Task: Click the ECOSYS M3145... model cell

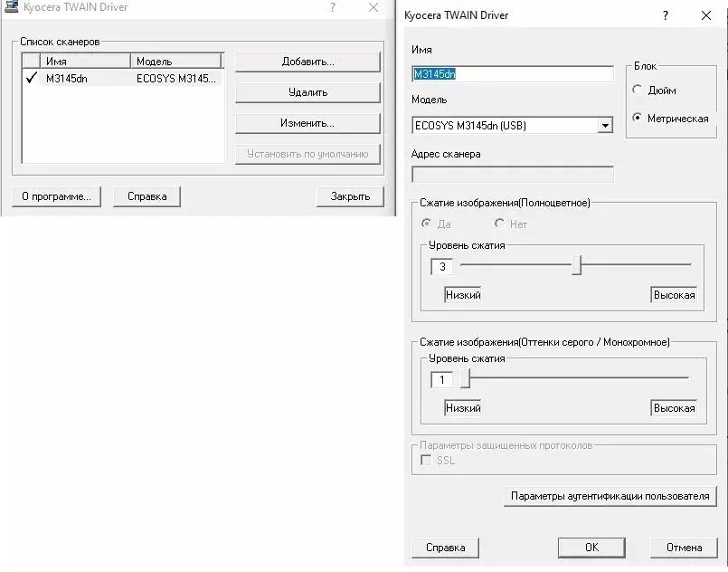Action: pos(176,79)
